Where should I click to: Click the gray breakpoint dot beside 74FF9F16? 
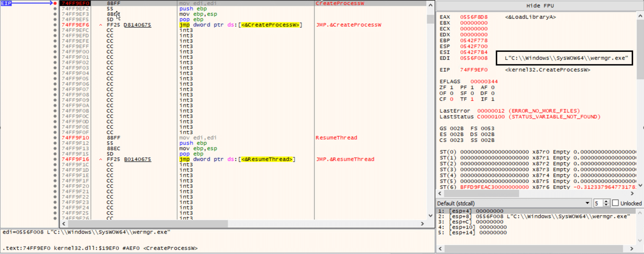tap(55, 159)
